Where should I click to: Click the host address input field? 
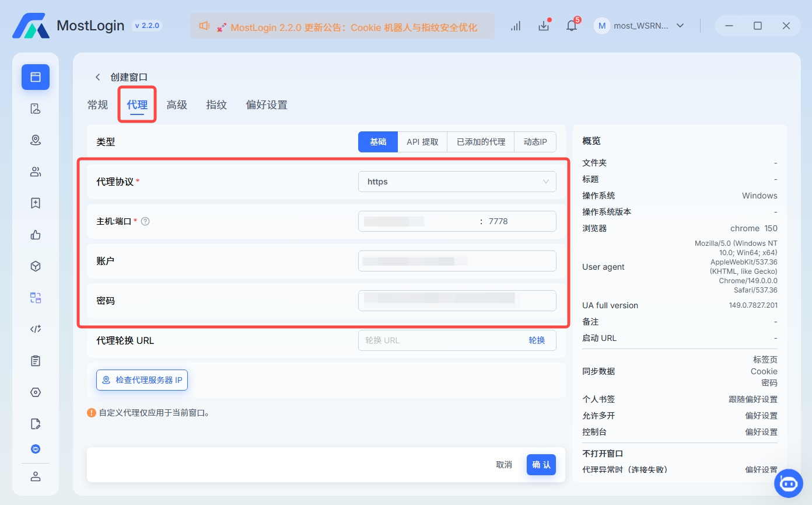point(417,221)
